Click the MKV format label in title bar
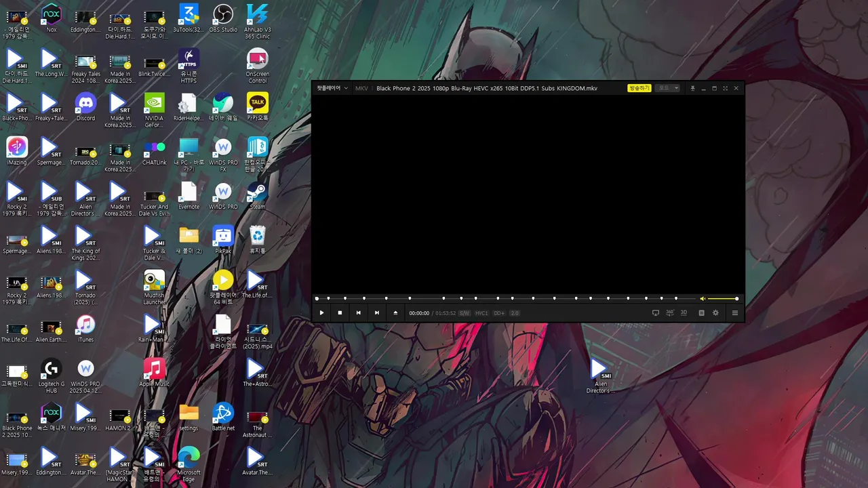Image resolution: width=868 pixels, height=488 pixels. tap(361, 88)
